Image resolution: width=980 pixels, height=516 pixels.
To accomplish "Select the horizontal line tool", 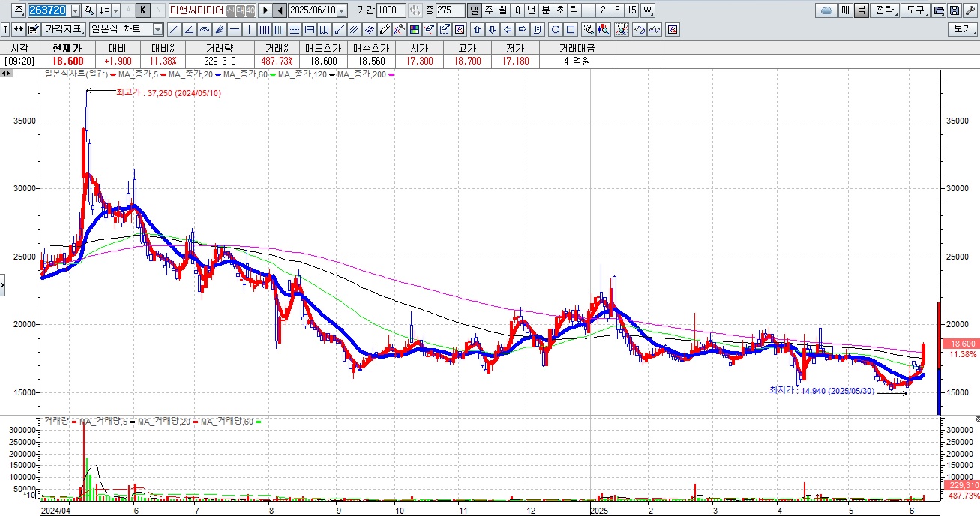I will (x=234, y=29).
